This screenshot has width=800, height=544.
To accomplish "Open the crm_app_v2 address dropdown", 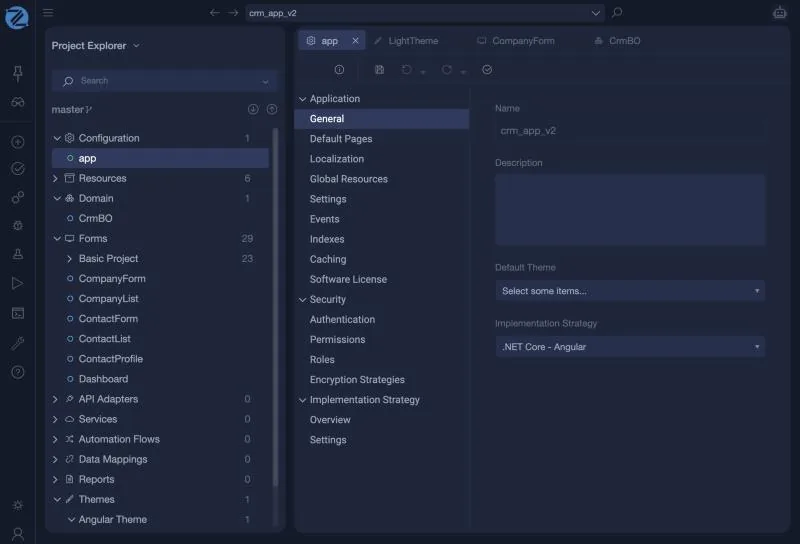I will click(595, 13).
